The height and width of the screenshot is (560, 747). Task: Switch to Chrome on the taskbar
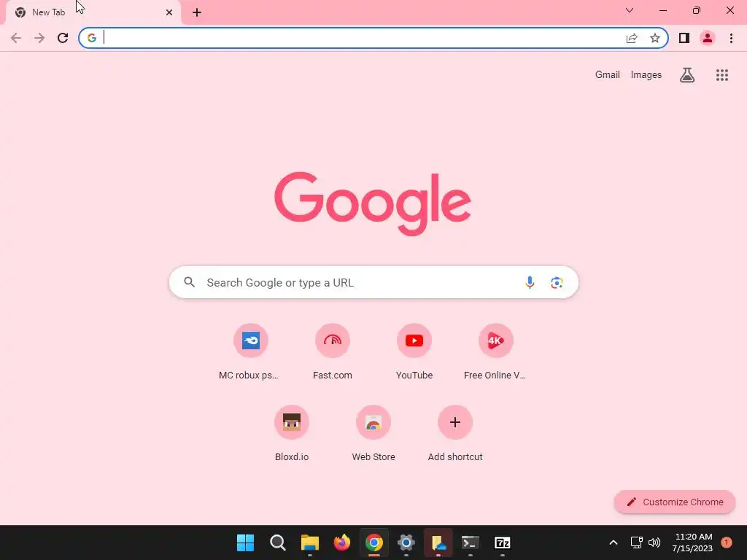point(374,542)
